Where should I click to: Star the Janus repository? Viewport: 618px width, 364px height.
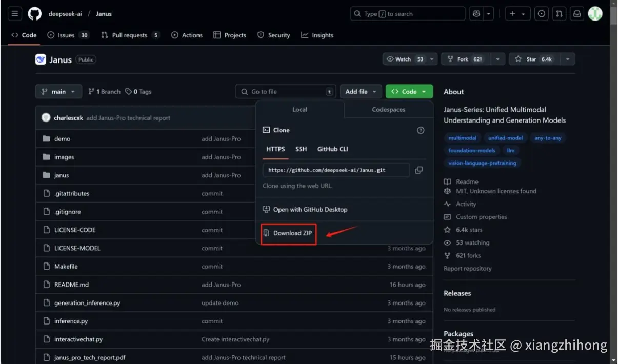click(x=534, y=59)
